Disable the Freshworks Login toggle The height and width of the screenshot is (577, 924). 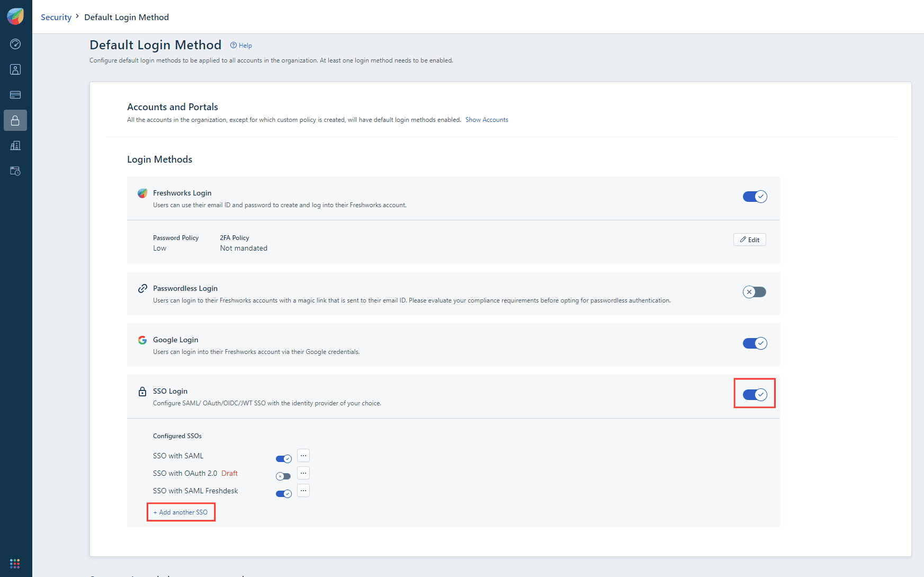tap(755, 197)
